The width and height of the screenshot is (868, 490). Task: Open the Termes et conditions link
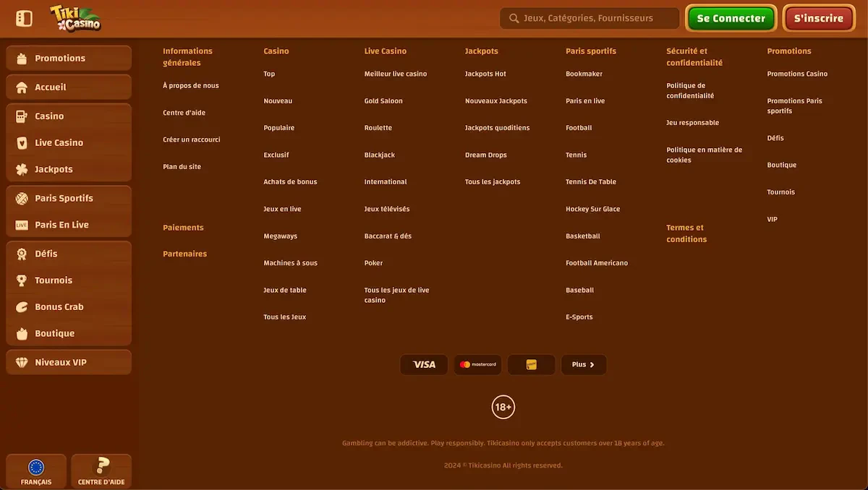(686, 233)
